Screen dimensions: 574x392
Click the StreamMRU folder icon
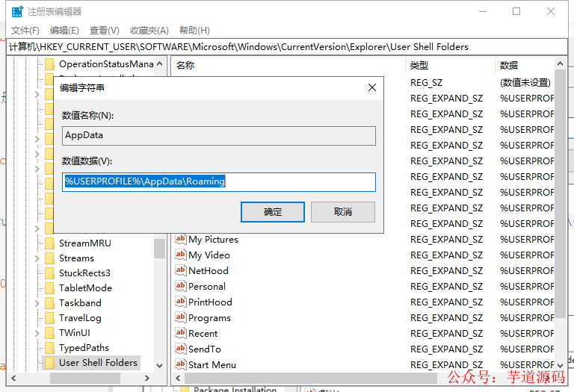click(49, 243)
